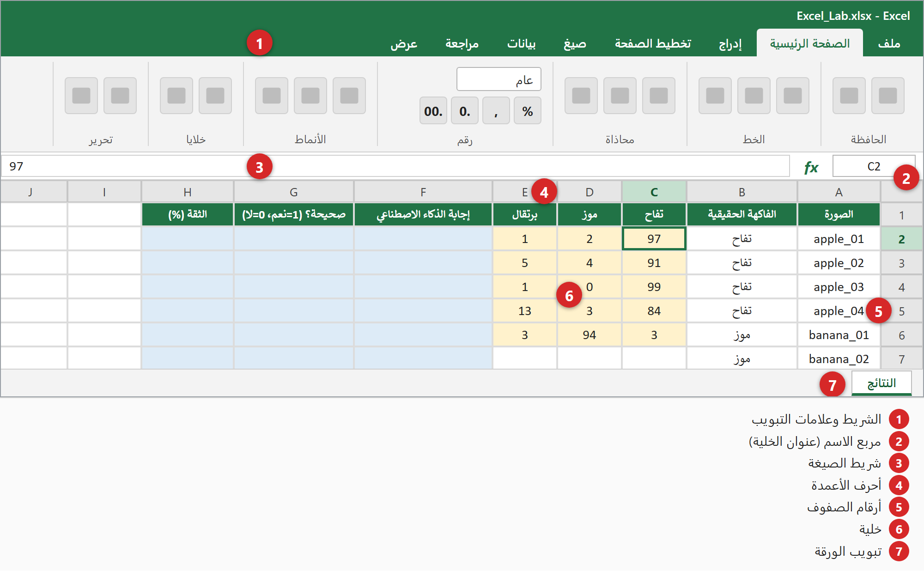Select the عرض tab
This screenshot has width=924, height=583.
(404, 43)
